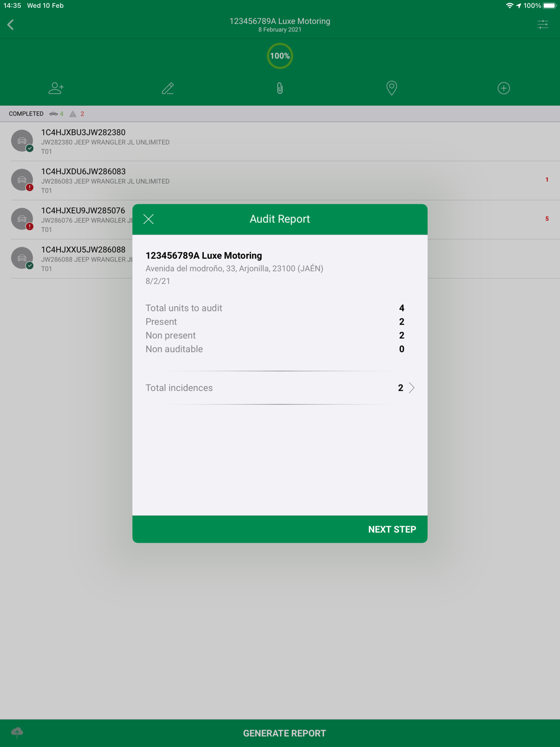The width and height of the screenshot is (560, 747).
Task: Click the COMPLETED section header
Action: (x=280, y=114)
